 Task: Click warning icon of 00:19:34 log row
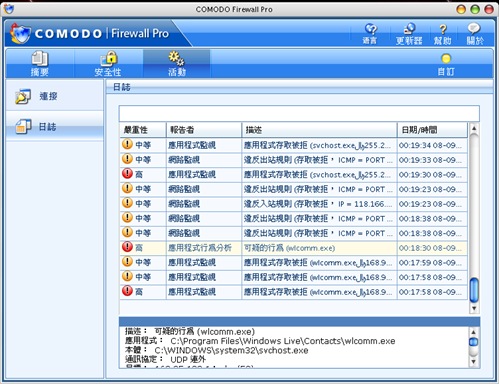coord(127,144)
